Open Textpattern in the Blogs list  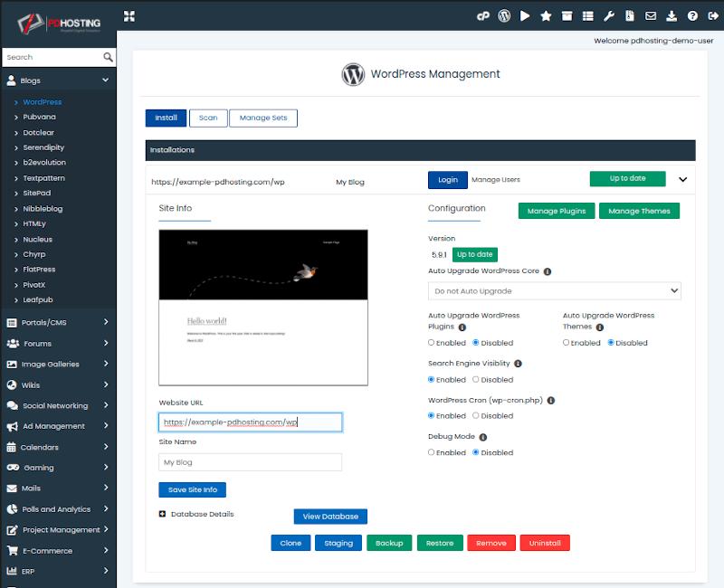(x=43, y=178)
